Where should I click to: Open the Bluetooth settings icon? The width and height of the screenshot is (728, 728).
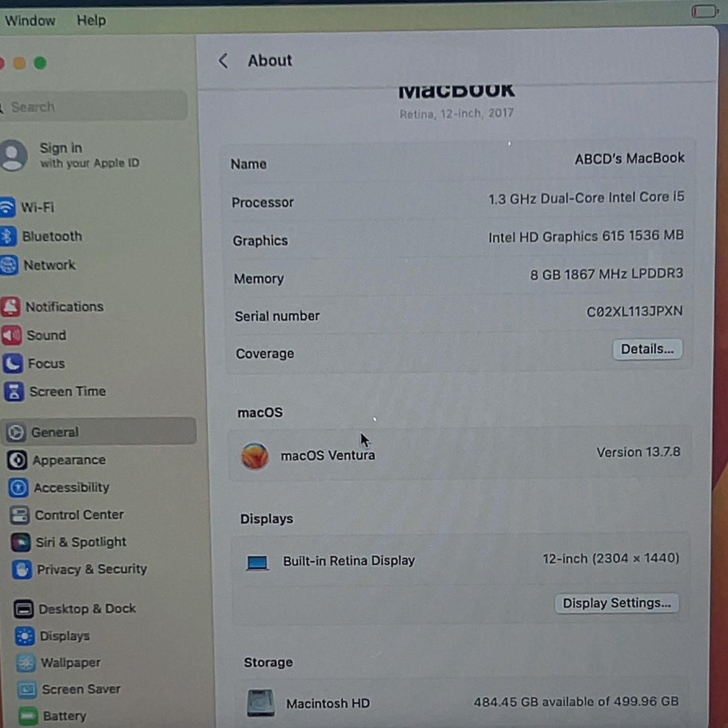point(8,236)
